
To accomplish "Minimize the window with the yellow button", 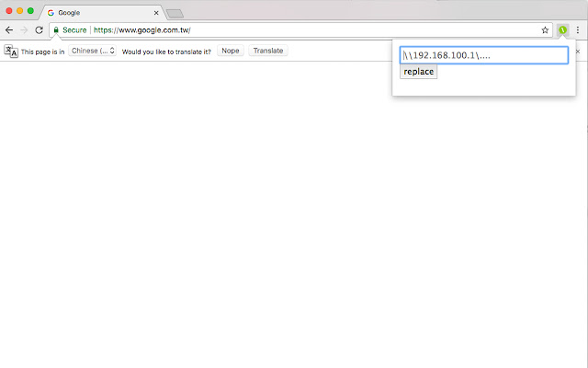I will (18, 10).
